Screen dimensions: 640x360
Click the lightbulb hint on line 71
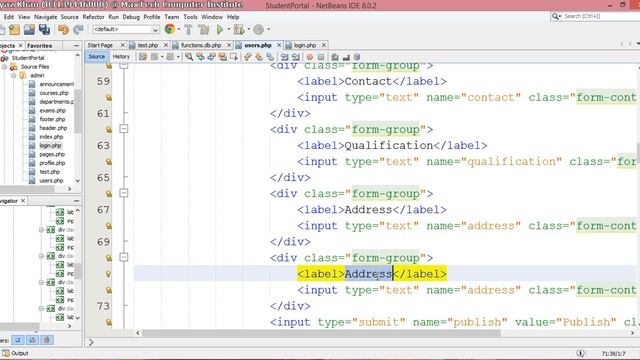108,273
